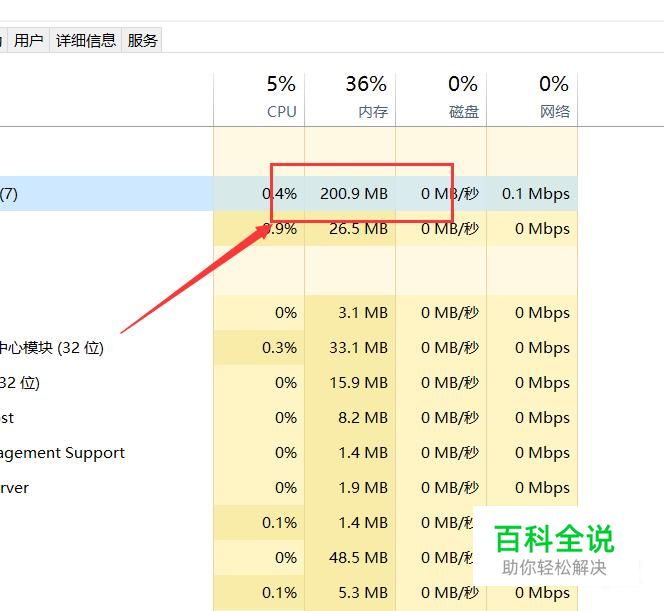Viewport: 664px width, 611px height.
Task: Sort processes by 内存 column header
Action: (x=350, y=99)
